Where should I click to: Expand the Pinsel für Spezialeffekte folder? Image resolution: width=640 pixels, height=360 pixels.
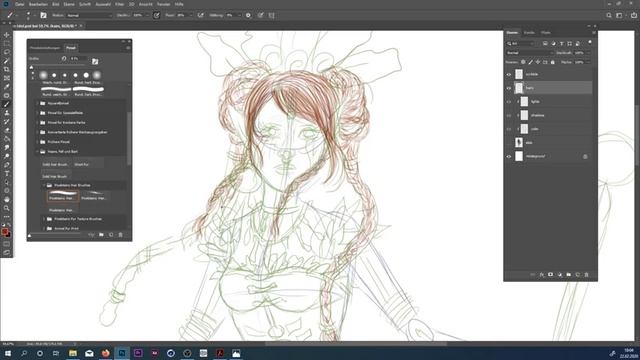coord(37,113)
